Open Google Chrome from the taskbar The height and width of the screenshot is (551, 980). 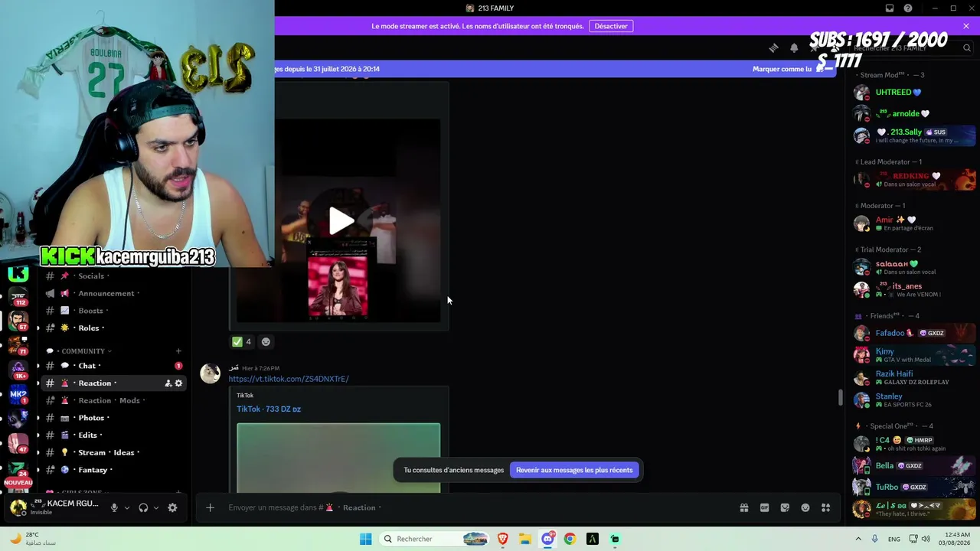pos(570,539)
